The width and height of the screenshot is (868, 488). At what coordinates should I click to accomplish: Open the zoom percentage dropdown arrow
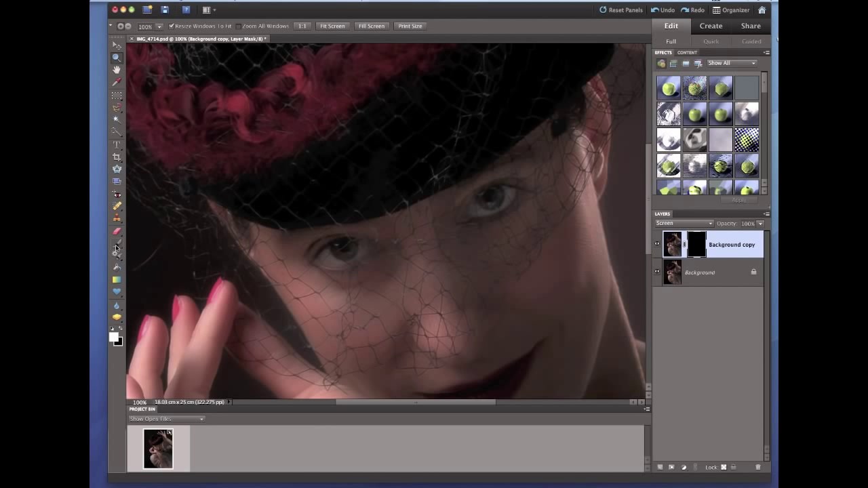tap(159, 26)
